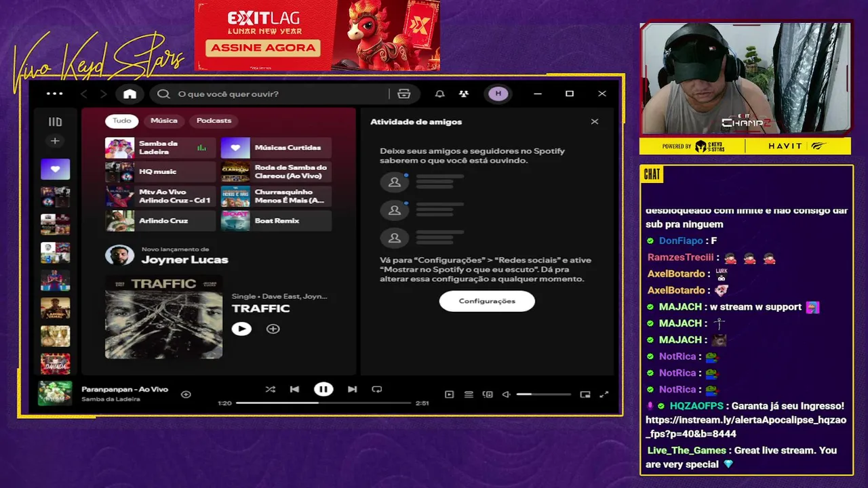The width and height of the screenshot is (868, 488).
Task: Open HQ music playlist shortcut
Action: [161, 172]
